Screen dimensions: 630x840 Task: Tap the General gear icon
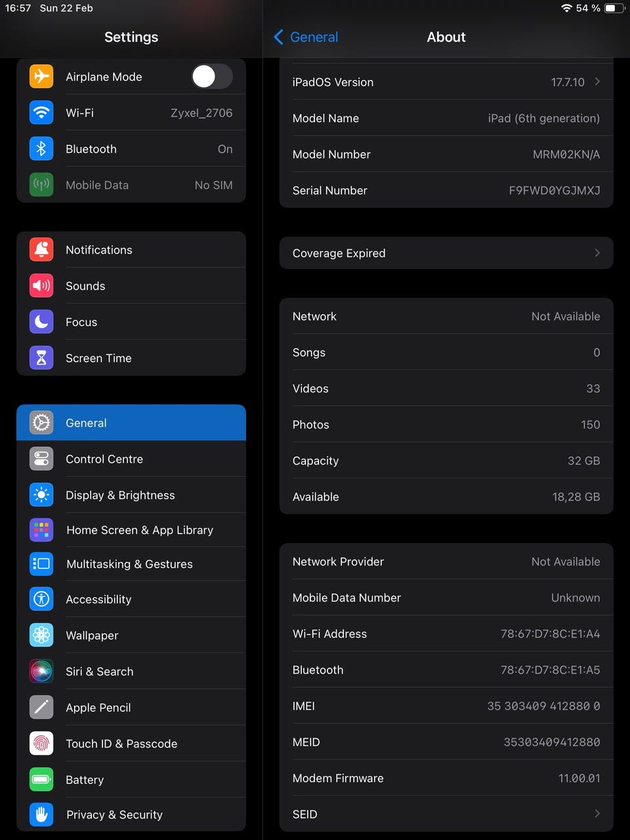point(41,423)
